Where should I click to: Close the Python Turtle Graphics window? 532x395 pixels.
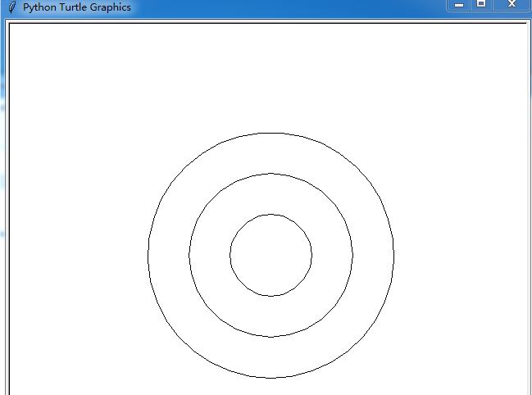point(512,4)
